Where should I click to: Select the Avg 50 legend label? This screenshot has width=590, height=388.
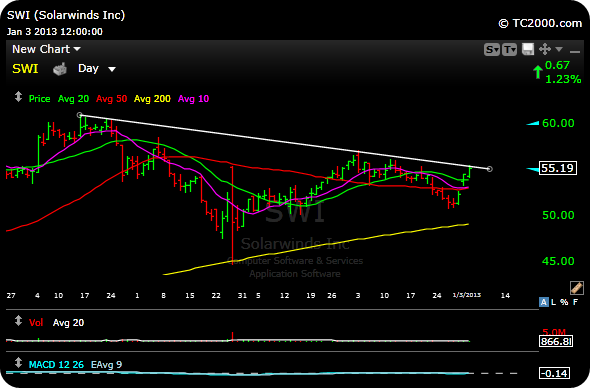[111, 99]
